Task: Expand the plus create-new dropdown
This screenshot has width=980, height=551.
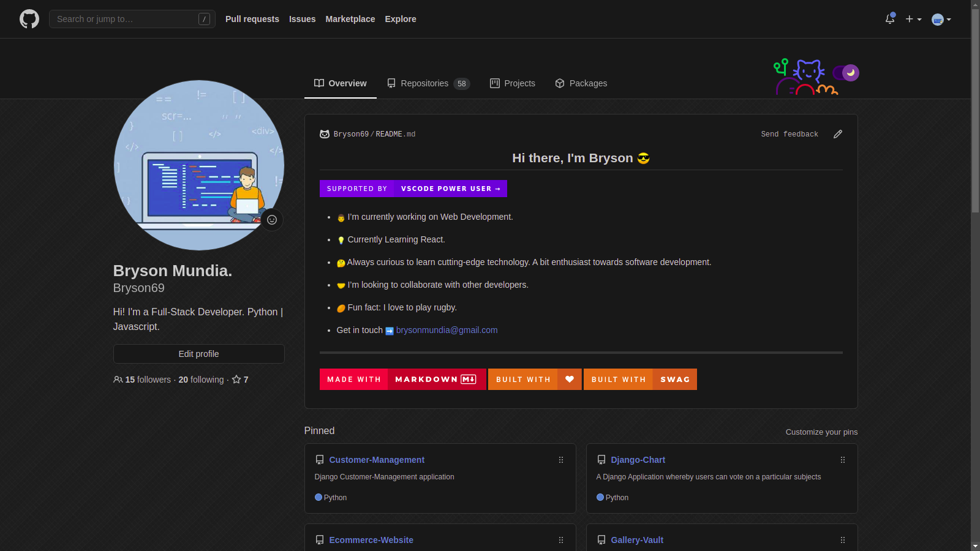Action: (913, 19)
